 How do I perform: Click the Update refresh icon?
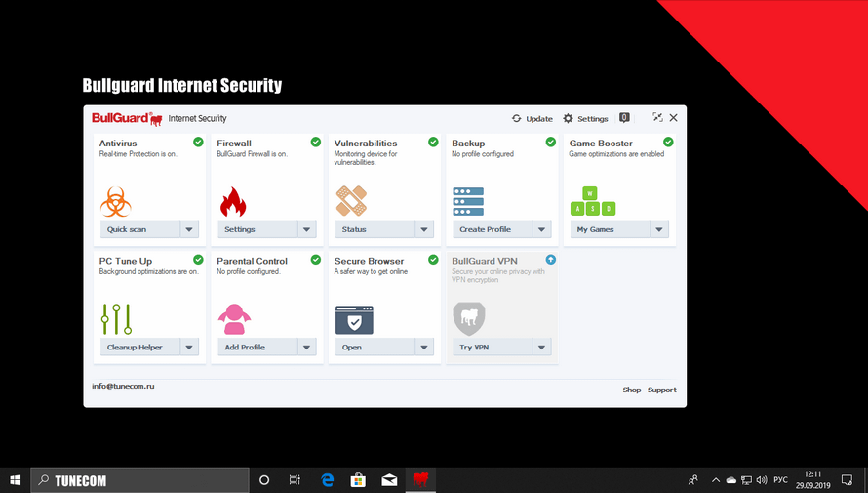(517, 118)
